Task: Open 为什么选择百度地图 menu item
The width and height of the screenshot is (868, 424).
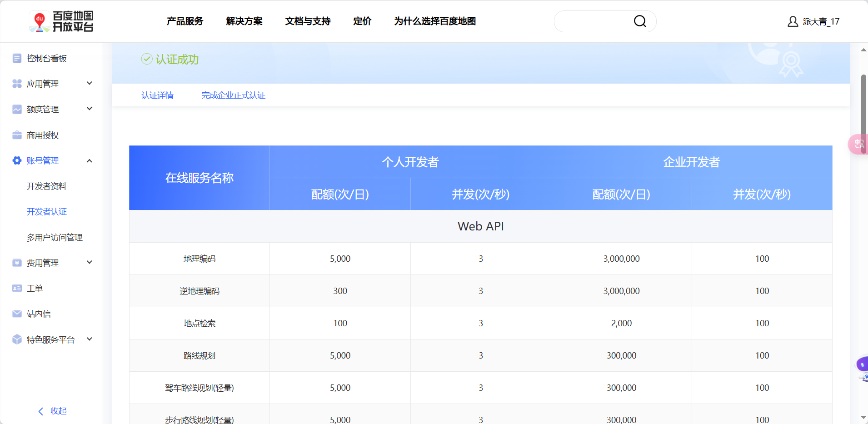Action: pyautogui.click(x=435, y=21)
